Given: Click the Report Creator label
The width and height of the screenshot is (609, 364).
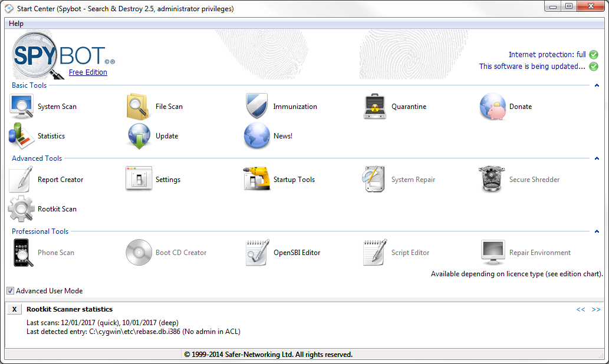Looking at the screenshot, I should coord(61,179).
